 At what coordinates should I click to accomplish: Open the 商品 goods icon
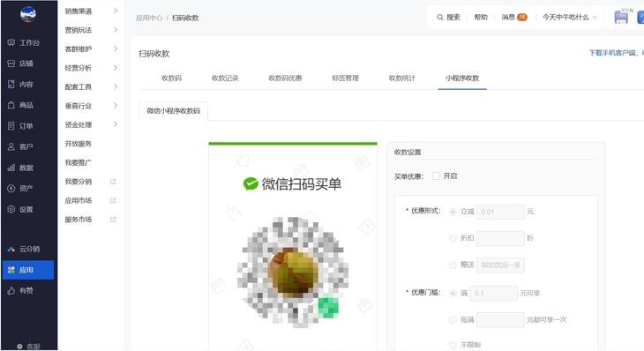[x=11, y=105]
